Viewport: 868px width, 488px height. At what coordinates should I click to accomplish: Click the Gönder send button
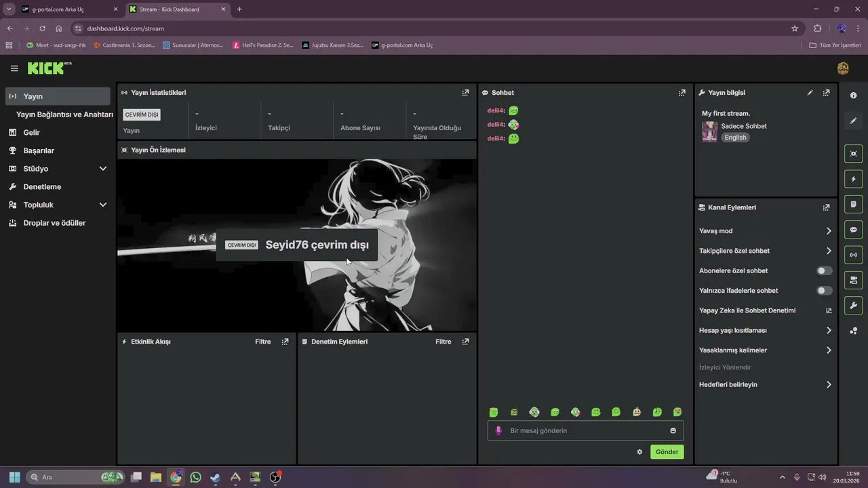(x=667, y=452)
